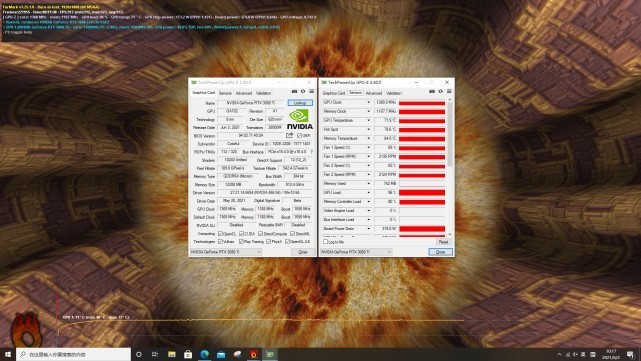The height and width of the screenshot is (361, 641).
Task: Toggle the PhysX checkbox
Action: click(268, 242)
